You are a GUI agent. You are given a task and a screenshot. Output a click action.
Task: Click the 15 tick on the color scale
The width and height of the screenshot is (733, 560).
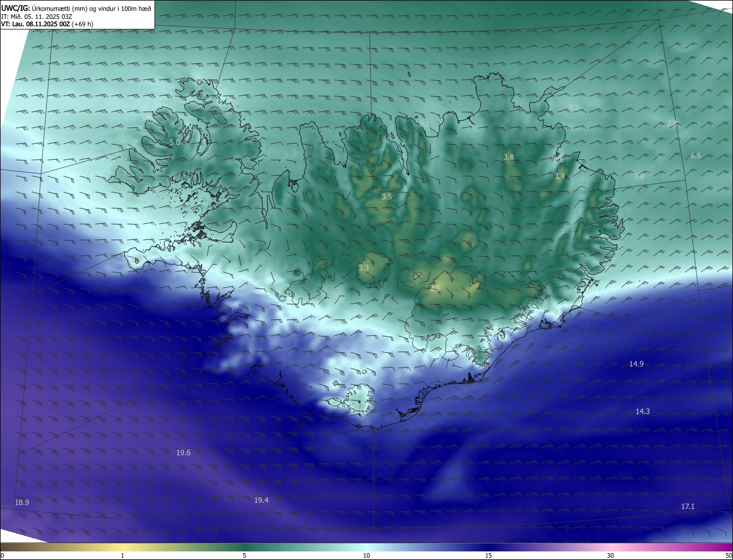pyautogui.click(x=488, y=555)
